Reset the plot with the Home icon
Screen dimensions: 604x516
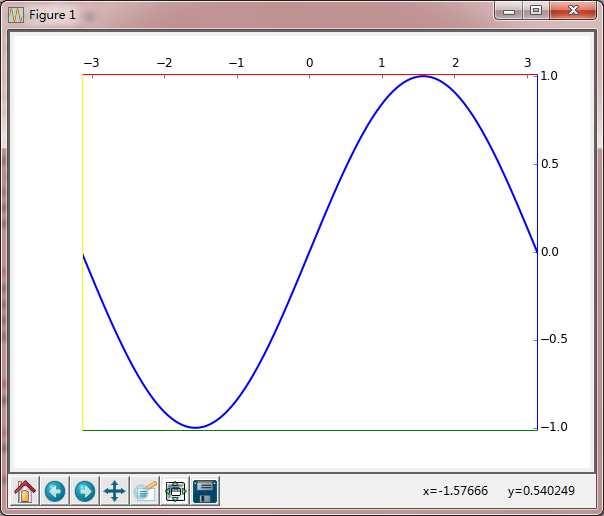point(25,491)
